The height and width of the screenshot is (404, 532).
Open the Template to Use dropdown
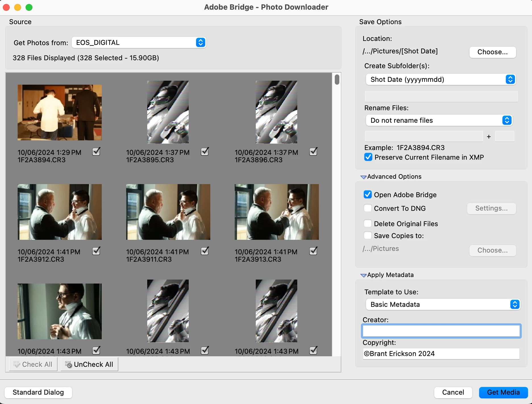pos(443,305)
